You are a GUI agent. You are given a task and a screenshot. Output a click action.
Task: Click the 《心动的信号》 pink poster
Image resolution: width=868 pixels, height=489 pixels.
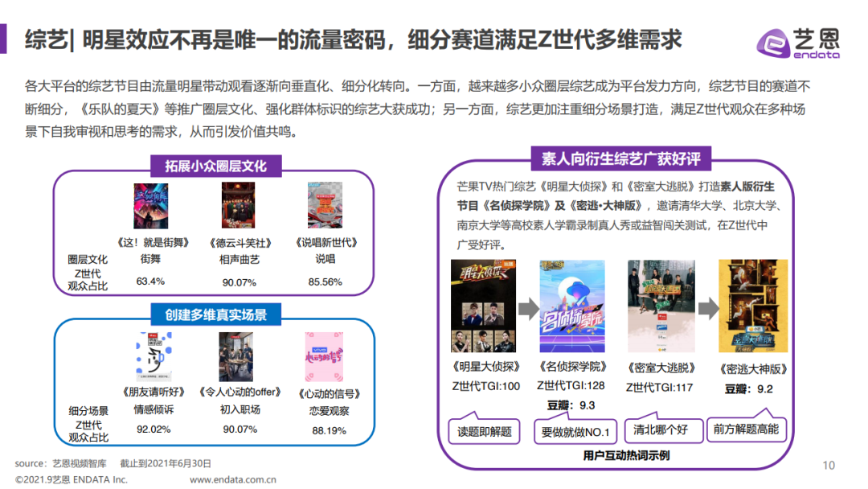(x=325, y=356)
